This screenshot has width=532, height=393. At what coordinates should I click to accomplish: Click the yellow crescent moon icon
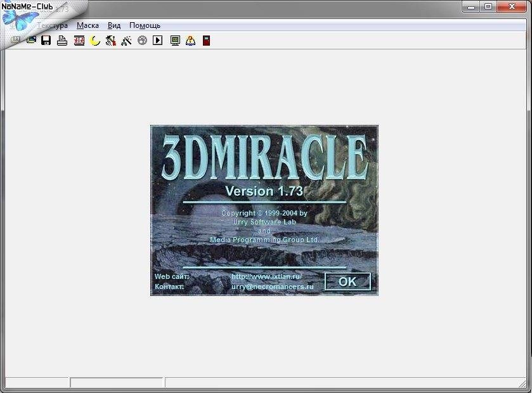click(x=95, y=41)
